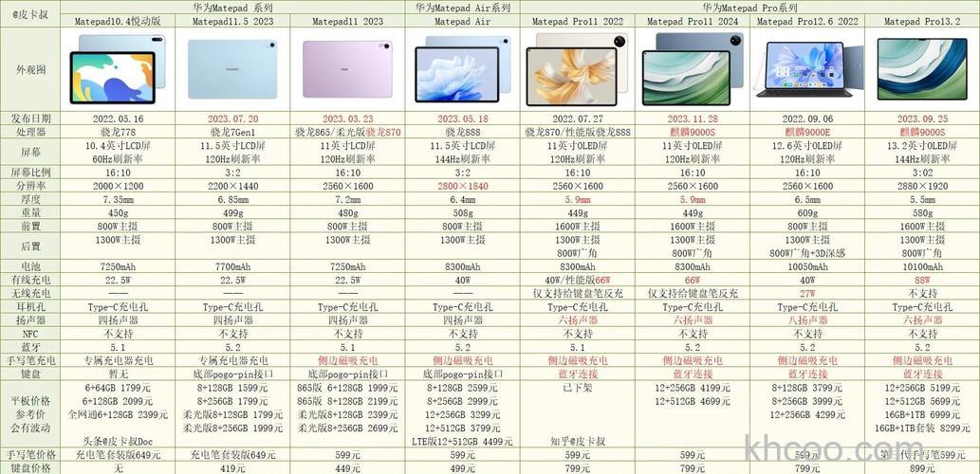Select the Matepad Pro12.6 2022 column header
The height and width of the screenshot is (474, 980).
click(x=807, y=21)
